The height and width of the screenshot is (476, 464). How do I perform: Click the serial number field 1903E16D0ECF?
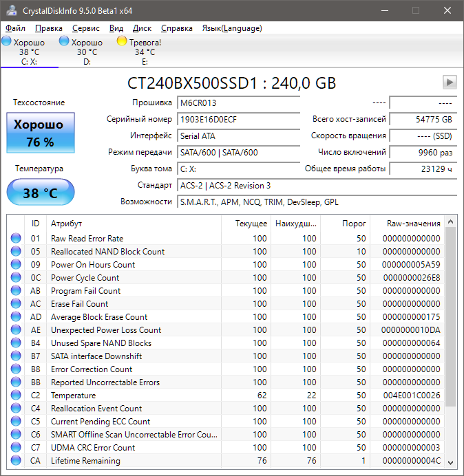[238, 119]
